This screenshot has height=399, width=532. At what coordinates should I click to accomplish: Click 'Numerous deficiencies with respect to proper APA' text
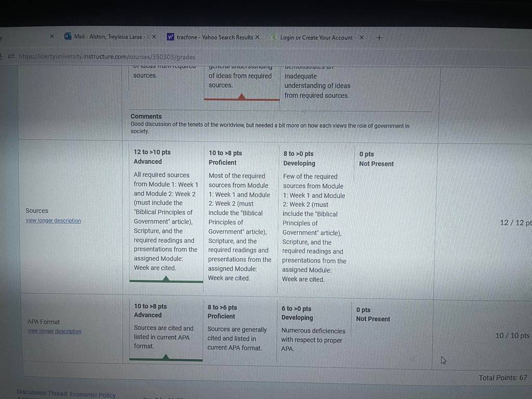pyautogui.click(x=313, y=340)
